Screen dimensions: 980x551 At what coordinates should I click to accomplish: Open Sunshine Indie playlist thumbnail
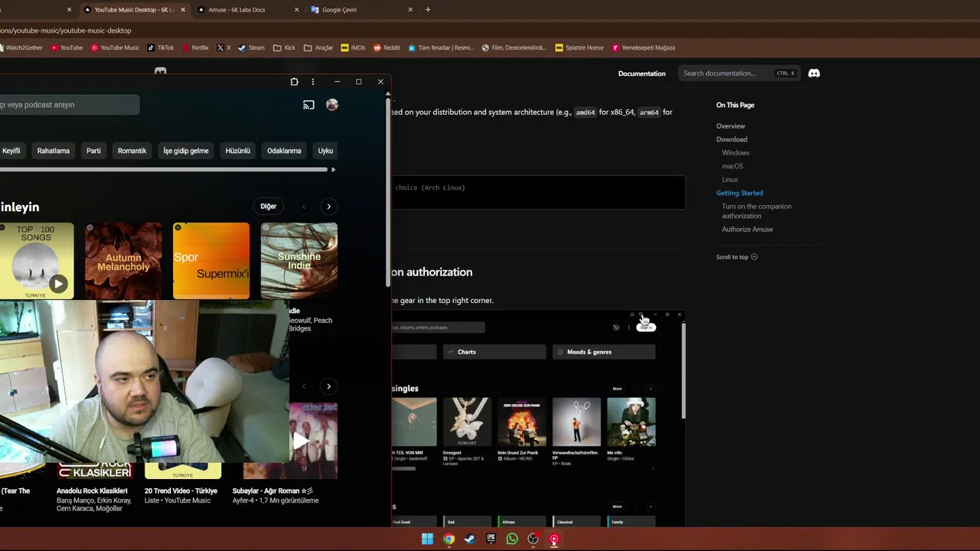[299, 261]
